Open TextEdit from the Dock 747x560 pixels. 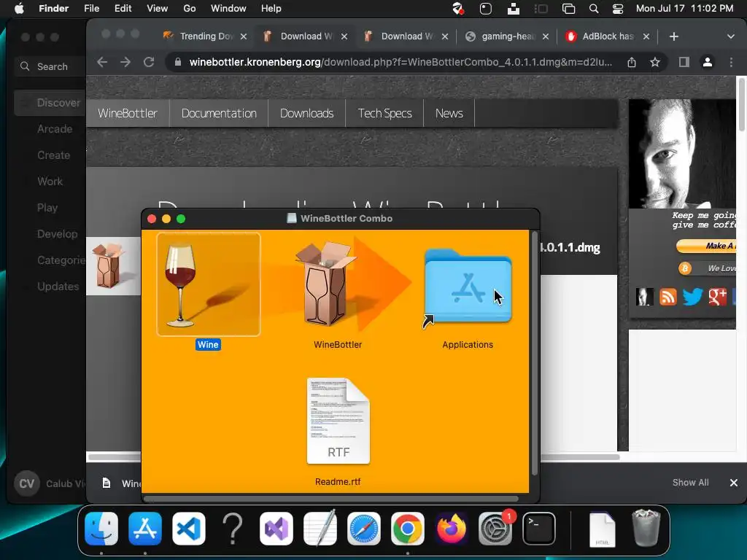coord(320,529)
